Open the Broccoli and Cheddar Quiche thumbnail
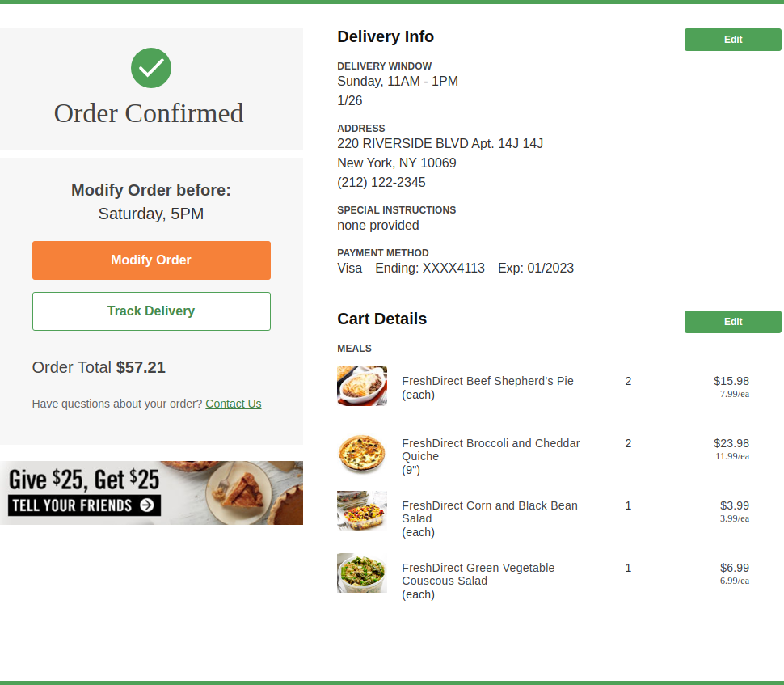Viewport: 784px width, 685px height. click(x=362, y=454)
